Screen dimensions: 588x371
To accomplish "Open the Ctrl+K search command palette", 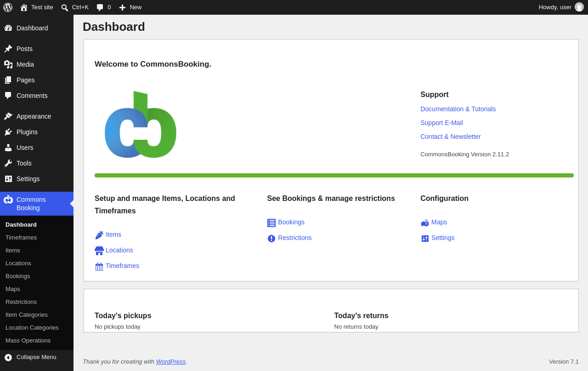I will click(75, 7).
